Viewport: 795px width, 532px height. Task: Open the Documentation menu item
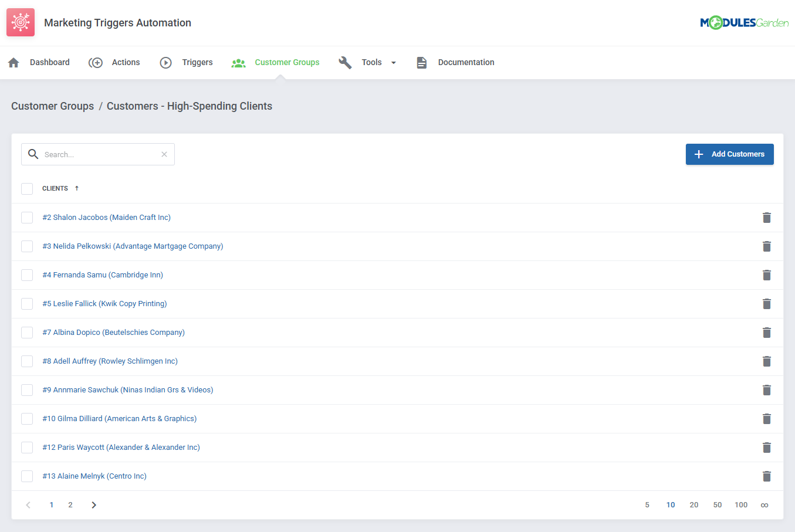[466, 62]
